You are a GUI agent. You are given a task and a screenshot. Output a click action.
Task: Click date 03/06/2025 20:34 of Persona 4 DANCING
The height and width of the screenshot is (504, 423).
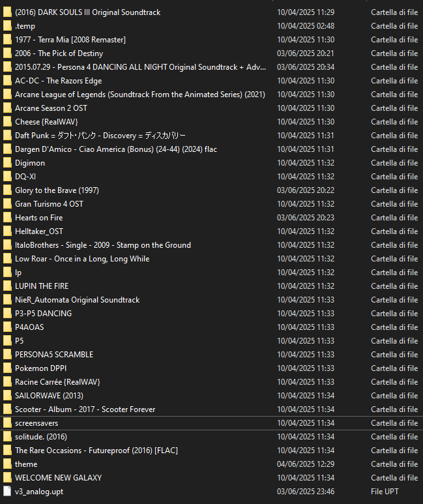point(306,67)
